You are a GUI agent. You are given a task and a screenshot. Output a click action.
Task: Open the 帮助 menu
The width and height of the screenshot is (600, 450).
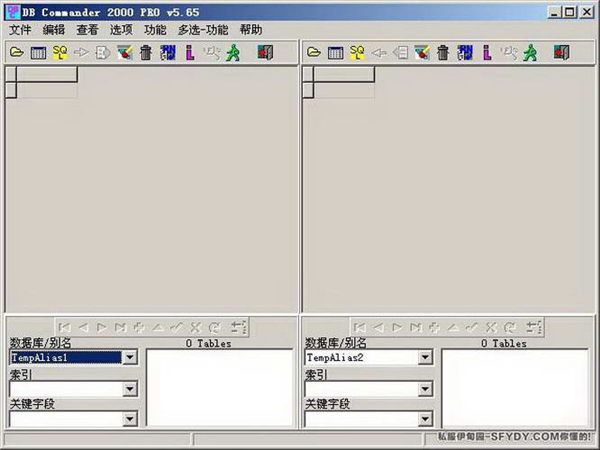pos(251,29)
